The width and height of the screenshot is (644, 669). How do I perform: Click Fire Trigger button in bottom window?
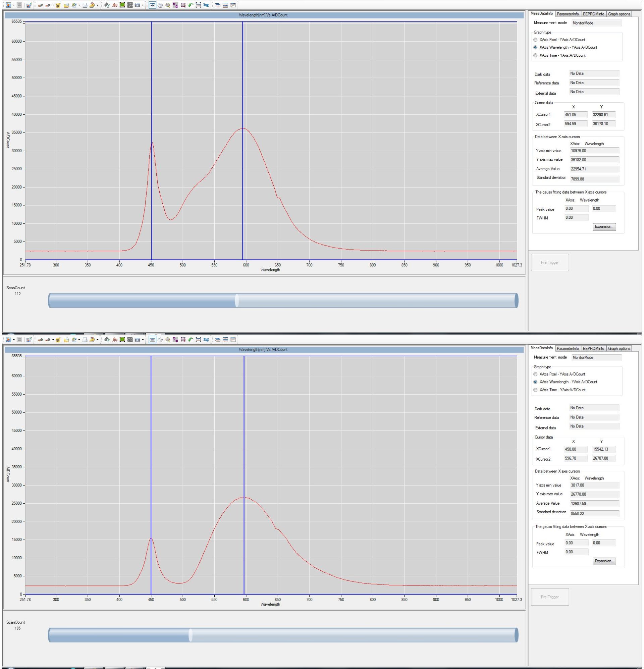click(549, 597)
